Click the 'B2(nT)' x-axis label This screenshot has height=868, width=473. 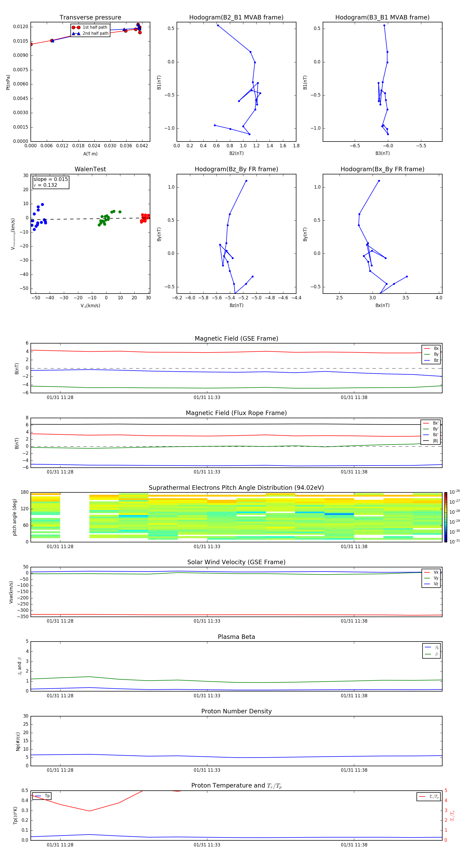(236, 154)
